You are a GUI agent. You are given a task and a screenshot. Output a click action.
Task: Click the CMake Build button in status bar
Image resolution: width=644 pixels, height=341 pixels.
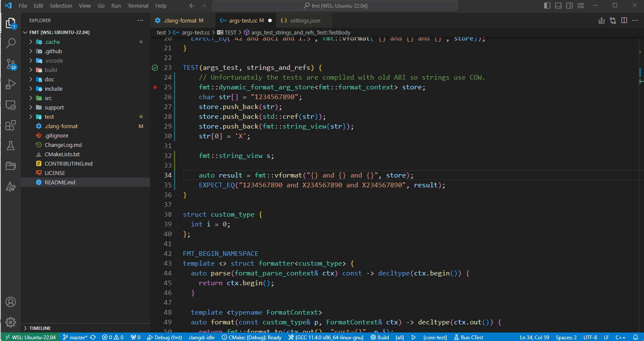(380, 338)
